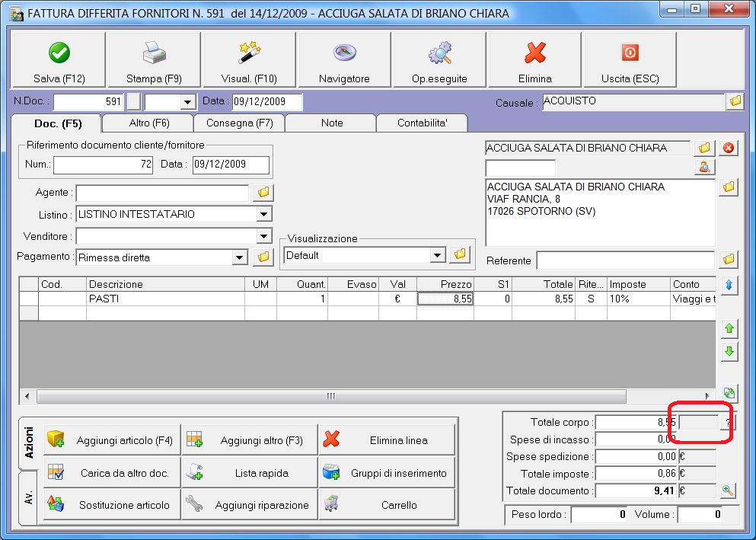Click the Referente input field
The image size is (756, 540).
(625, 260)
